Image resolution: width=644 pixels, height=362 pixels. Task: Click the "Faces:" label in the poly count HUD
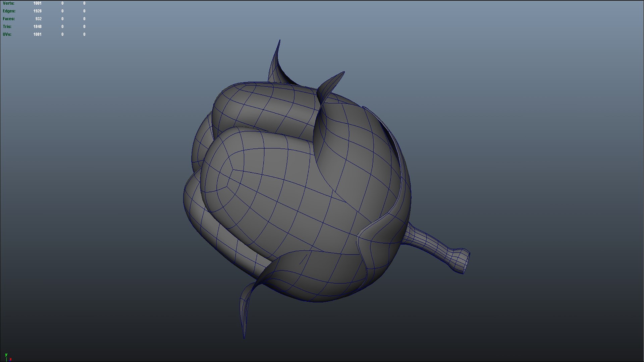click(9, 19)
